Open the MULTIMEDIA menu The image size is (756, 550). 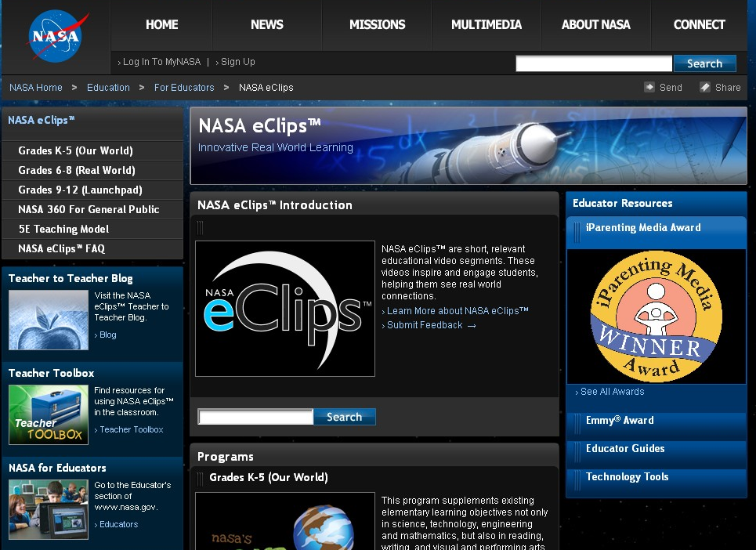point(487,24)
